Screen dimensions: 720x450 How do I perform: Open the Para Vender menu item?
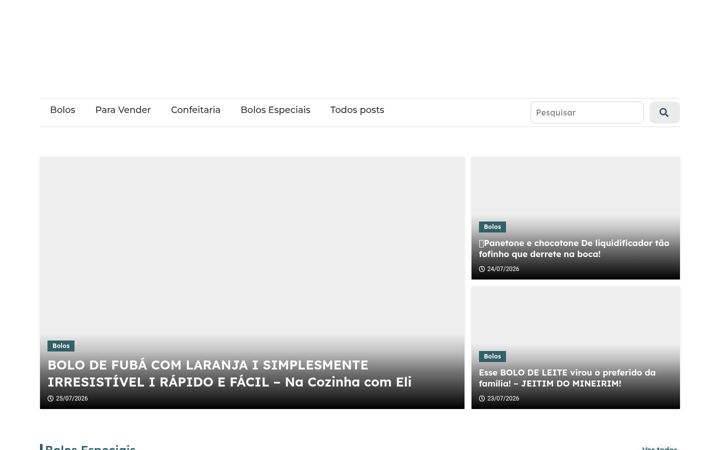pyautogui.click(x=123, y=110)
